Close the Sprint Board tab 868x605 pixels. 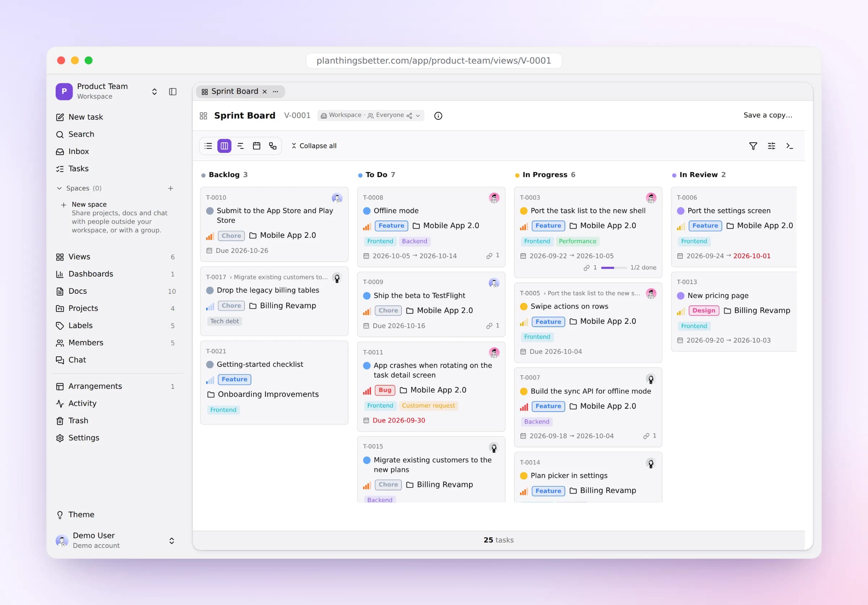(265, 91)
